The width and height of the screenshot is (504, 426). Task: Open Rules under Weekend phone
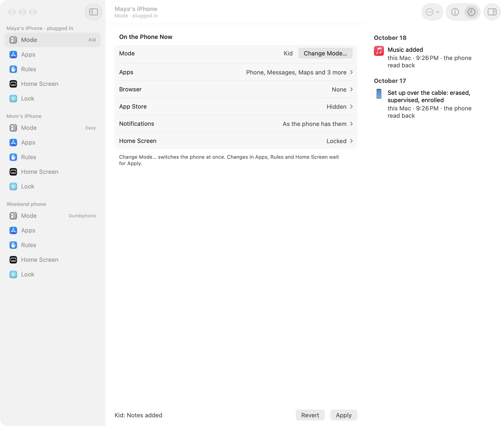[53, 245]
